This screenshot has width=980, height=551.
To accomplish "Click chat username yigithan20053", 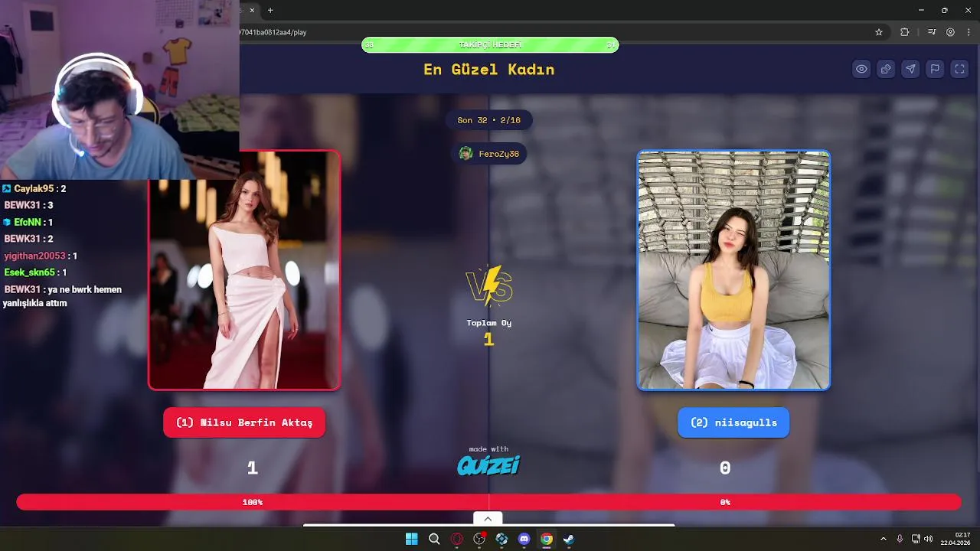I will [x=34, y=256].
